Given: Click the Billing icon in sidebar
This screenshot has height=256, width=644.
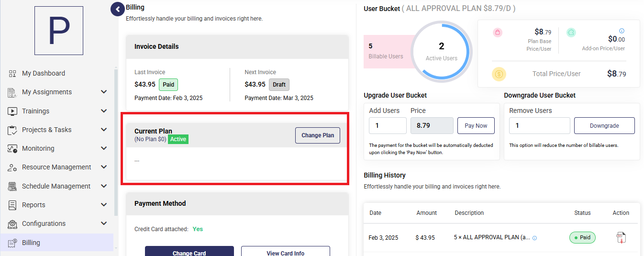Looking at the screenshot, I should click(12, 243).
